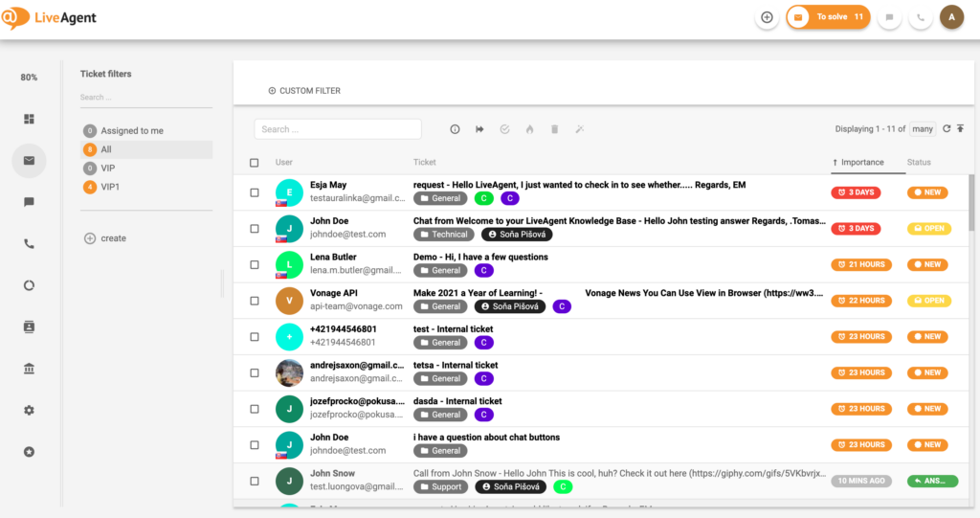Click the delete trash icon in ticket toolbar
Viewport: 980px width, 518px height.
click(554, 129)
